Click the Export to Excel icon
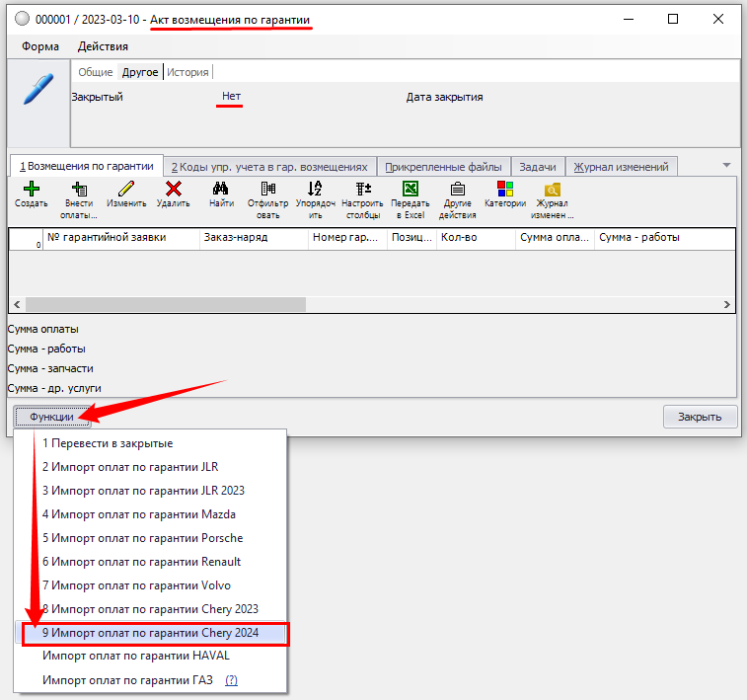The height and width of the screenshot is (700, 747). pyautogui.click(x=411, y=189)
